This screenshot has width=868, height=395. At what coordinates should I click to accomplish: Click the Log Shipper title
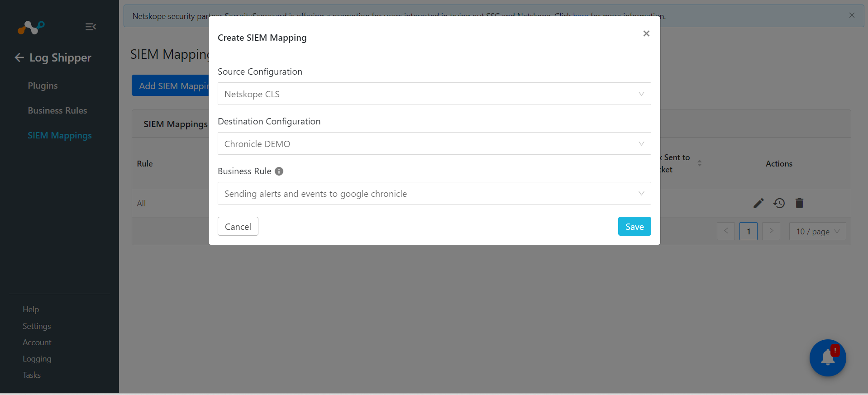tap(60, 57)
